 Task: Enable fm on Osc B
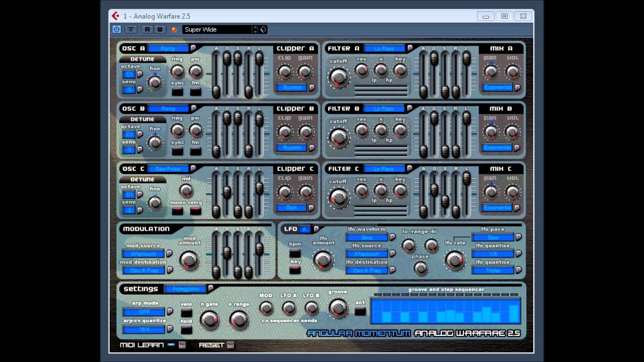pos(196,151)
